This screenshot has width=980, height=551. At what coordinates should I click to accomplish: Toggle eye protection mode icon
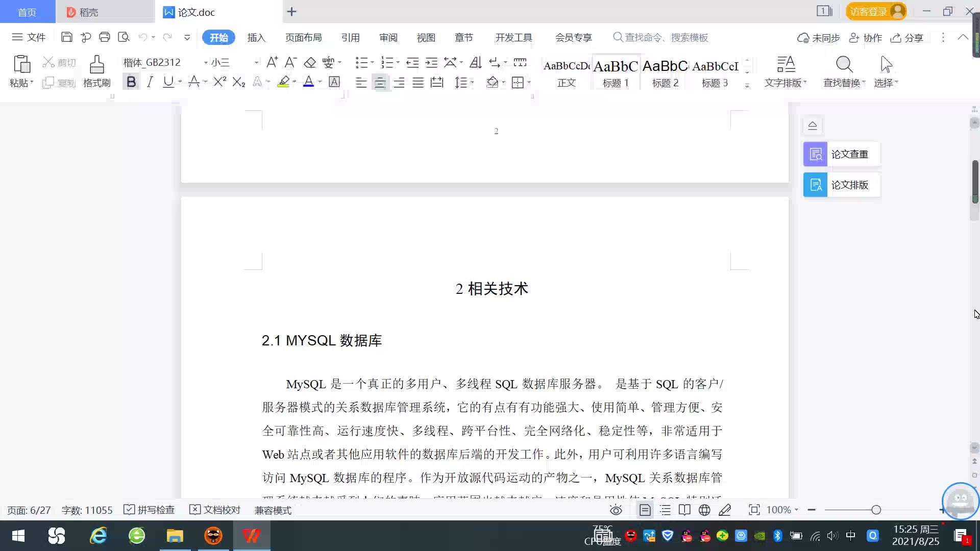tap(616, 510)
